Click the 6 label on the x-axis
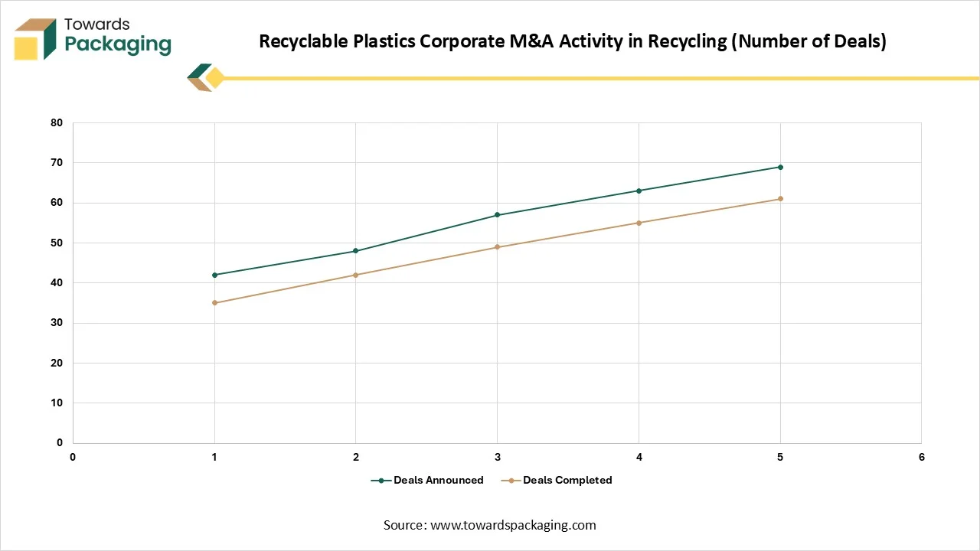The width and height of the screenshot is (980, 551). pos(921,457)
